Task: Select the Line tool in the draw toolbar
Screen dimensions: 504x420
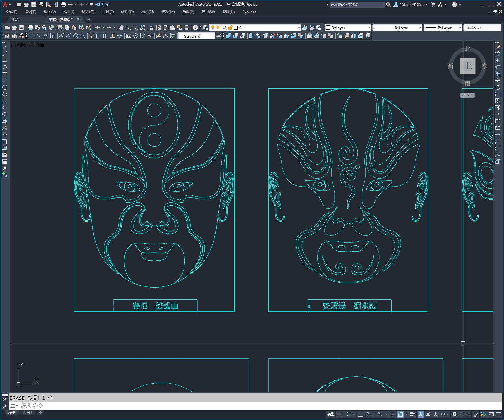Action: [x=5, y=47]
